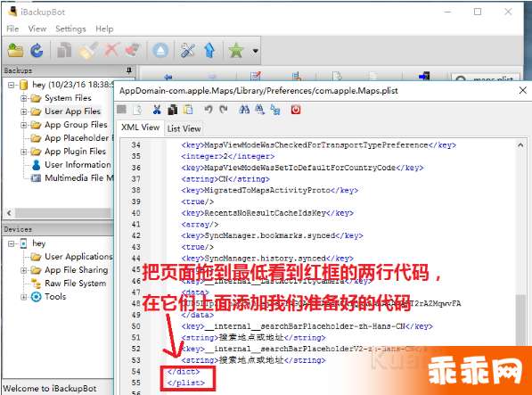Viewport: 532px width, 395px height.
Task: Click line 54 closing dict tag
Action: (x=184, y=372)
